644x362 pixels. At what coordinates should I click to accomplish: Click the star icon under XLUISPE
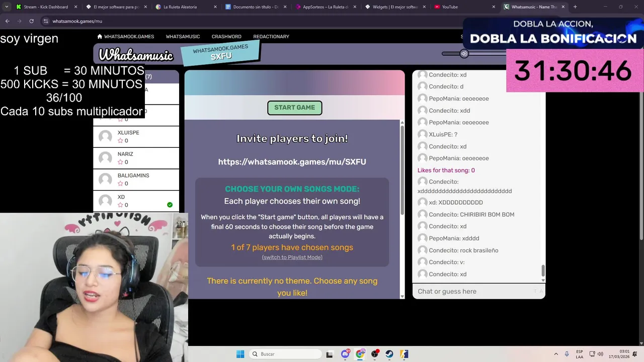[x=120, y=141]
